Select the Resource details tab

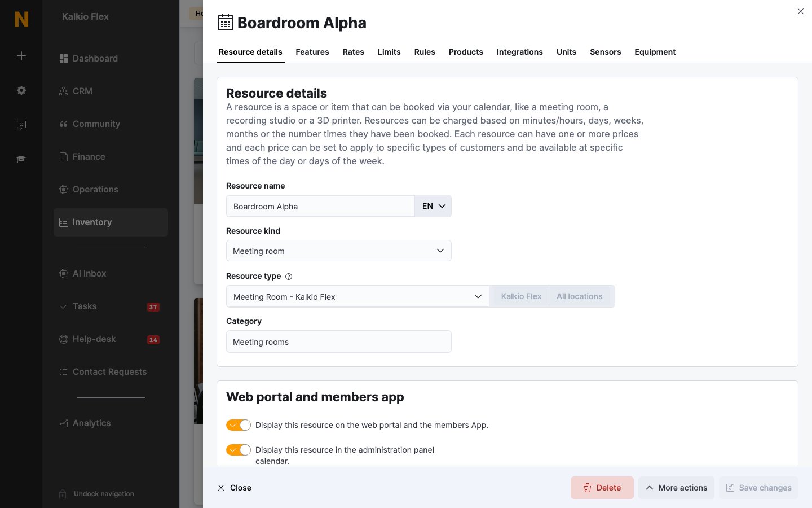click(250, 52)
